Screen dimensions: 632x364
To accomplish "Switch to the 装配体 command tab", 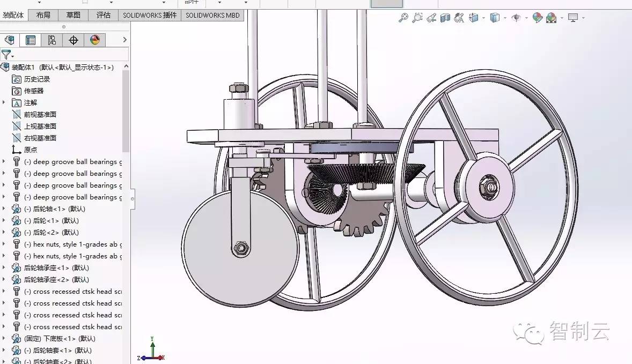I will (13, 16).
